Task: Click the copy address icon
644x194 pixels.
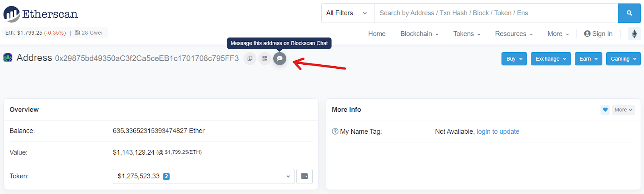Action: point(250,59)
